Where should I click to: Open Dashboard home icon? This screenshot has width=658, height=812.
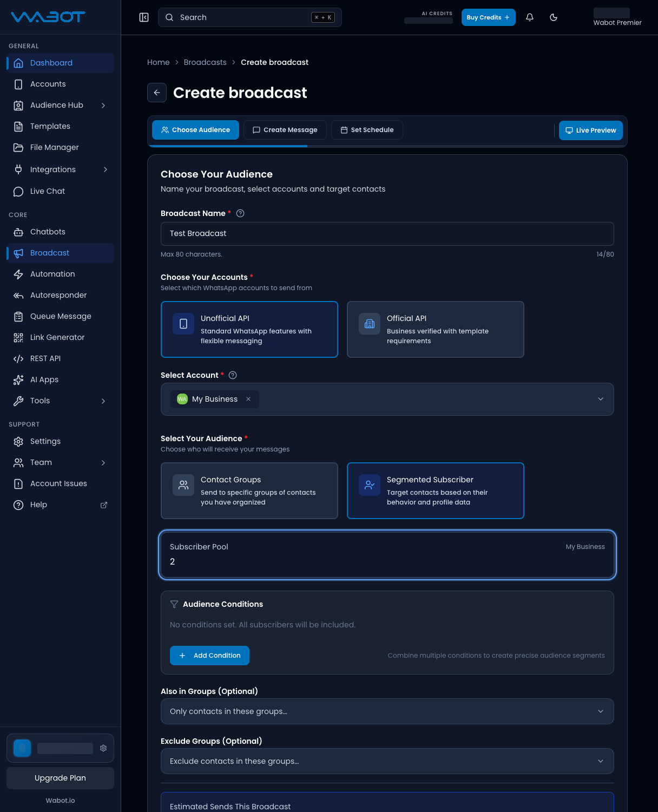tap(18, 63)
